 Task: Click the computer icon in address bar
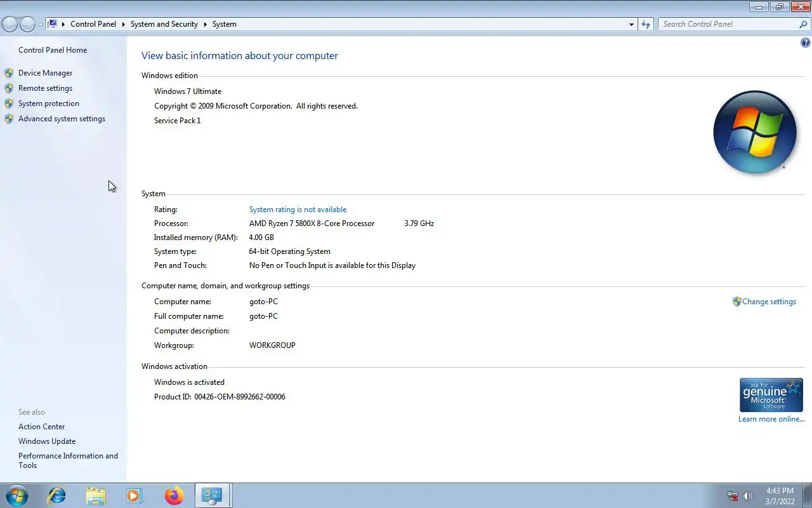[53, 24]
